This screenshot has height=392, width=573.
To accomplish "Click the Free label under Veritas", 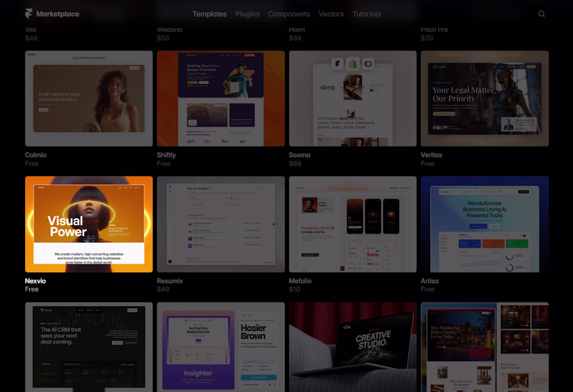I will (428, 163).
